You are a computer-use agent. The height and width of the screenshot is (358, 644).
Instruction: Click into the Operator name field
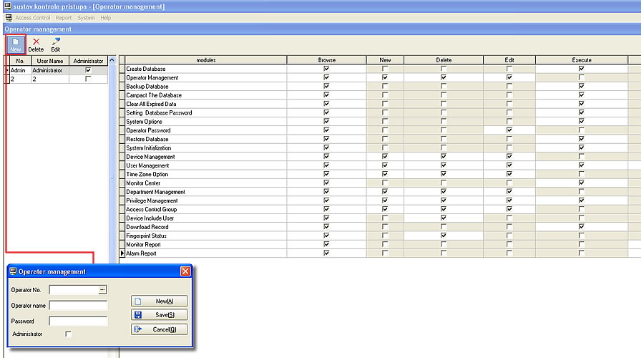78,306
